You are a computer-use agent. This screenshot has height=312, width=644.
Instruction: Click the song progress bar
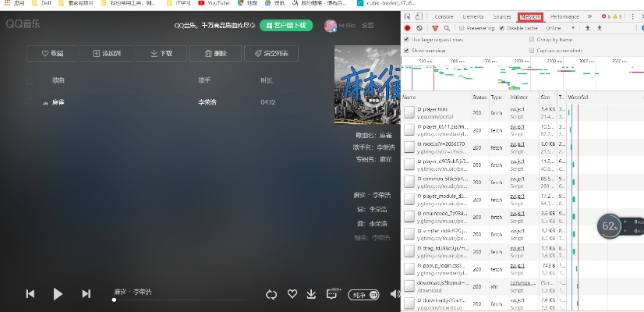click(x=180, y=300)
